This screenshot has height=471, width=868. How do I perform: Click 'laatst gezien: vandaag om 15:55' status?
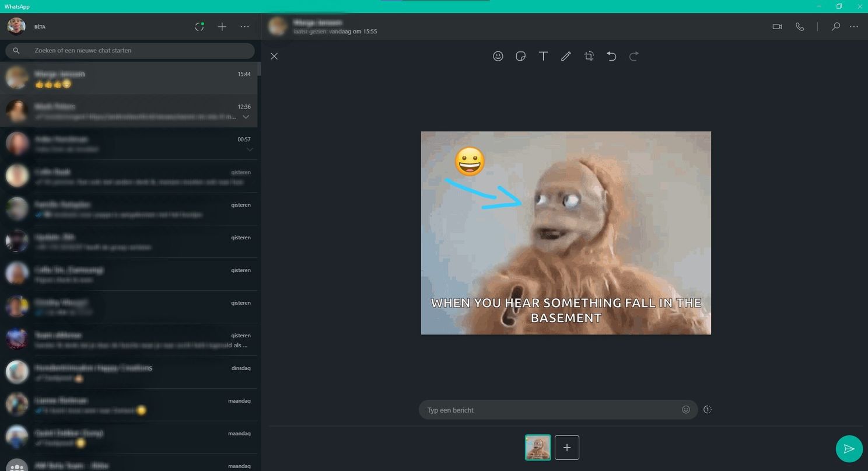[335, 32]
